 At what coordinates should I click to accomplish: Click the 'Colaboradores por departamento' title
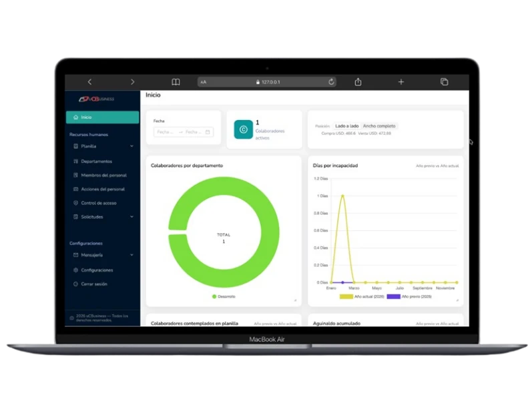coord(187,165)
